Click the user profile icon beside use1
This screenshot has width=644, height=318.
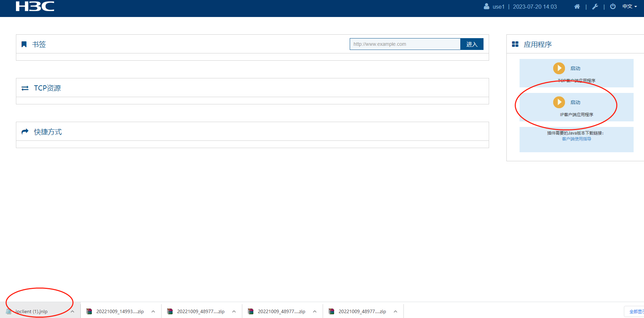(x=487, y=7)
